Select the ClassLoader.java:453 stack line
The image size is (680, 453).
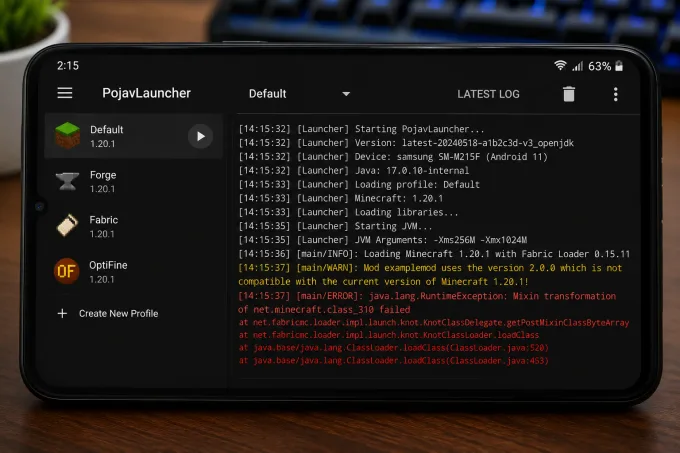393,360
